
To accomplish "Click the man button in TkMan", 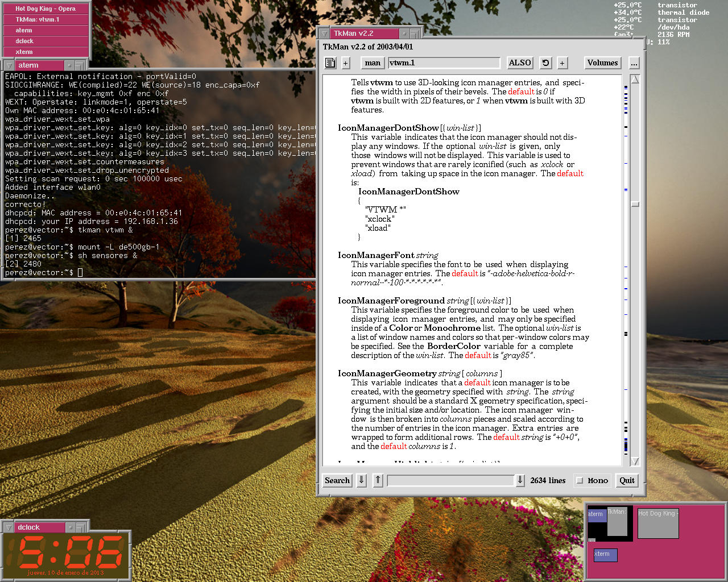I will pos(373,63).
